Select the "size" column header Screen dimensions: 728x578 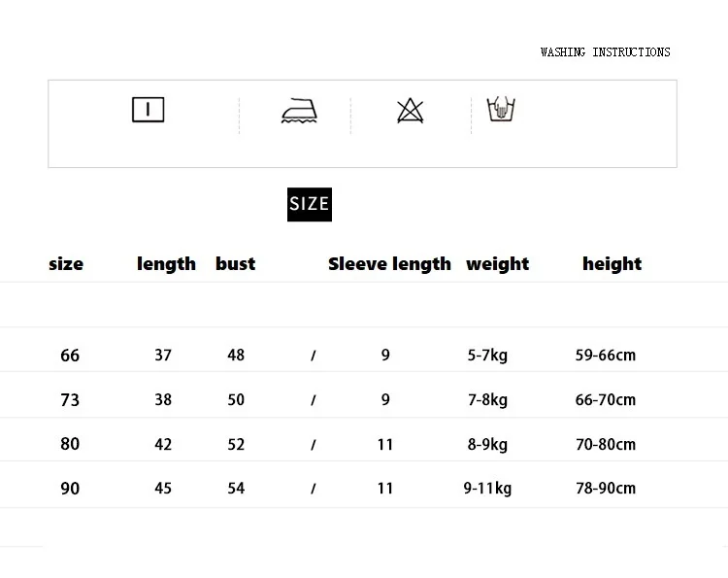click(x=66, y=264)
